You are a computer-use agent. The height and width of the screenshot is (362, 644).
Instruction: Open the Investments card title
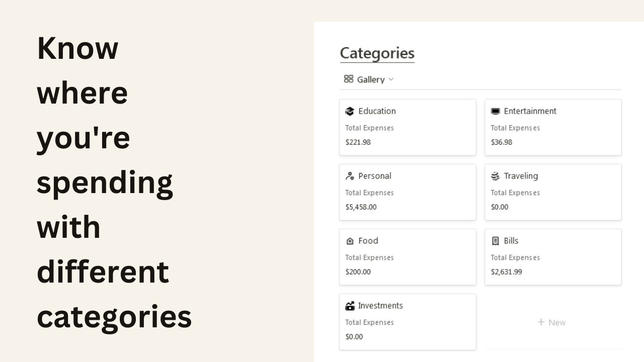pyautogui.click(x=380, y=306)
